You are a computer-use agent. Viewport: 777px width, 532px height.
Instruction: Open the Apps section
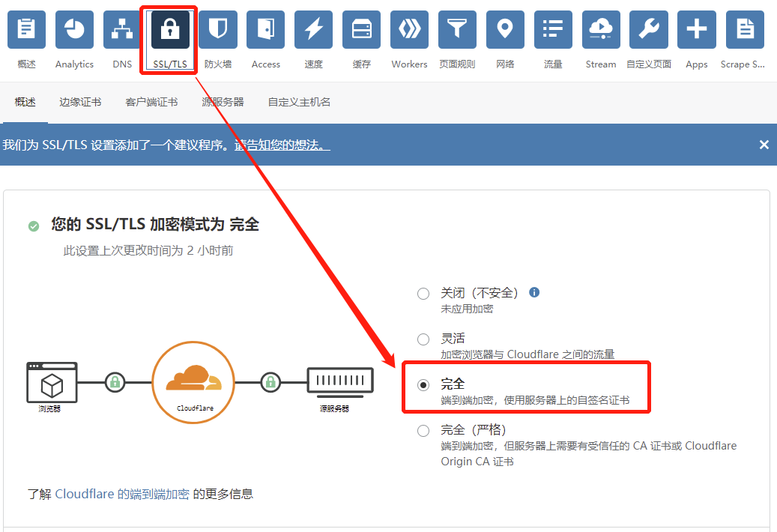(x=696, y=29)
